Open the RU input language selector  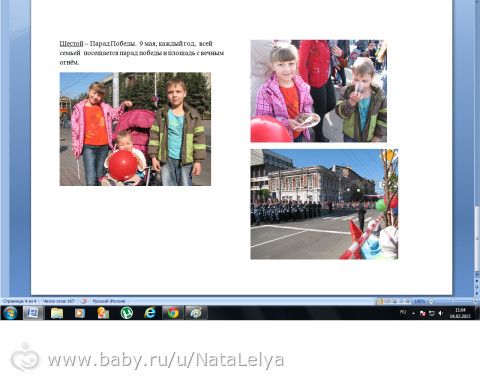(403, 312)
